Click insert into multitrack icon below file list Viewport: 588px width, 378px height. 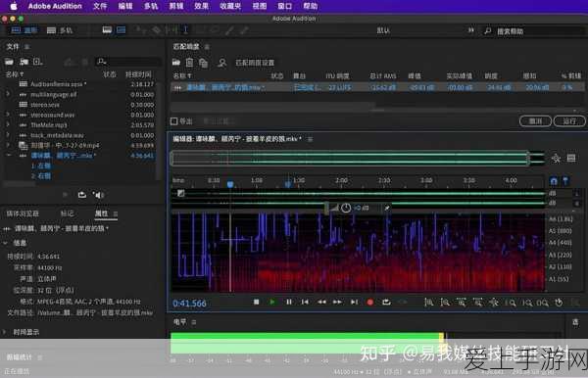(x=81, y=195)
